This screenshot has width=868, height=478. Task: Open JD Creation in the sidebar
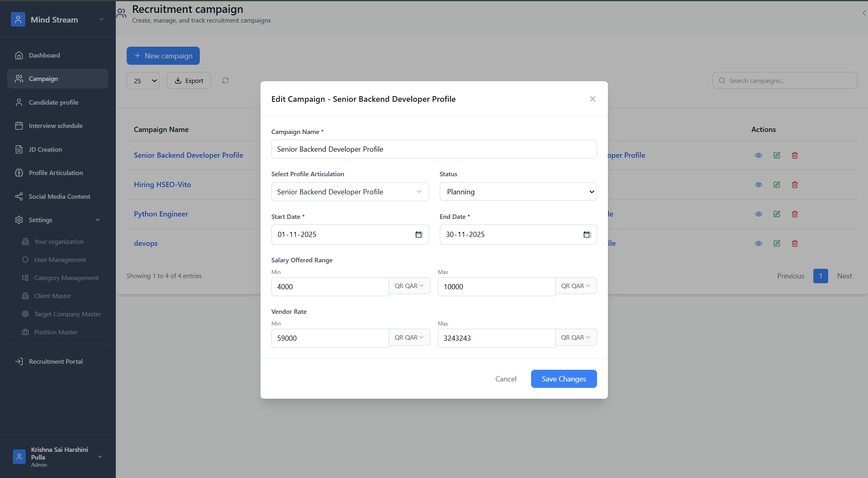point(45,149)
